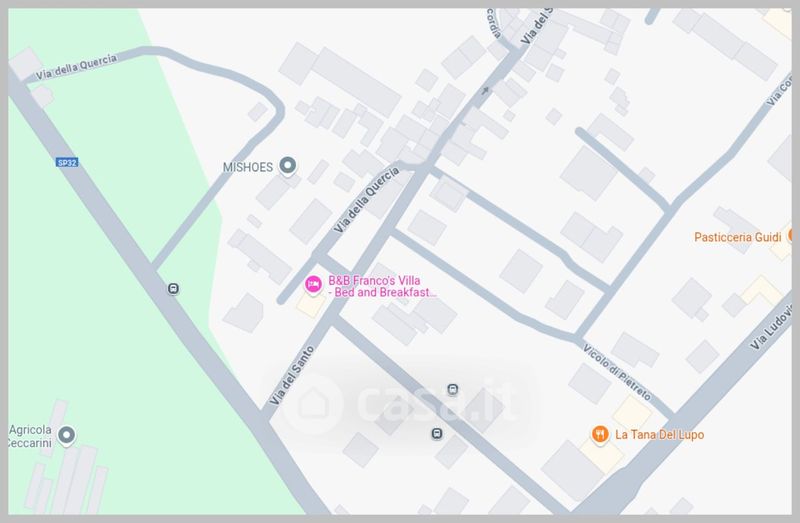Screen dimensions: 800x523
Task: Click the Agricola Ceccarini text label
Action: [30, 436]
